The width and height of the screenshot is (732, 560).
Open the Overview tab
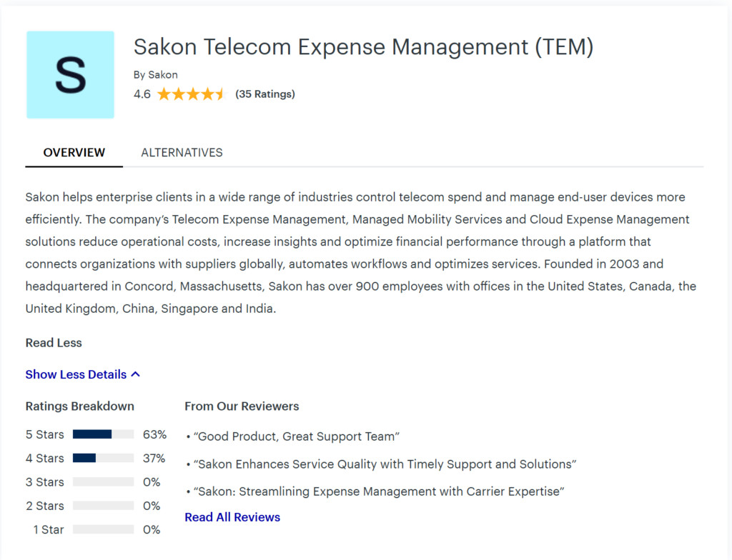74,152
